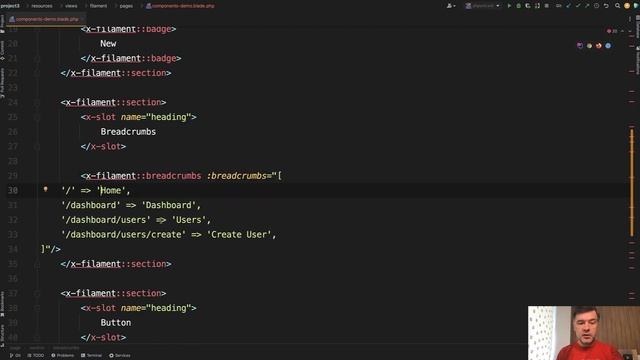
Task: Click the orange marker stripe in the scrollbar
Action: pyautogui.click(x=632, y=182)
